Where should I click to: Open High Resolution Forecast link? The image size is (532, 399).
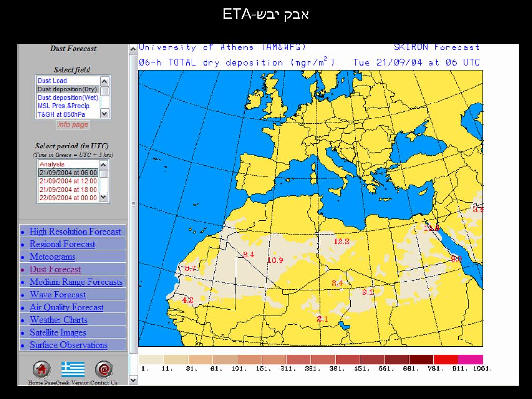point(75,231)
